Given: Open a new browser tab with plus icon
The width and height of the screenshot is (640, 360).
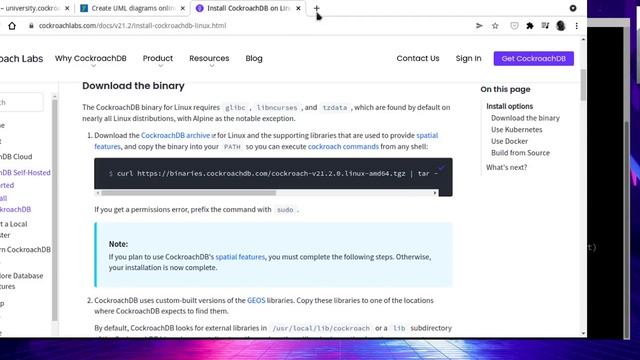Looking at the screenshot, I should [316, 8].
